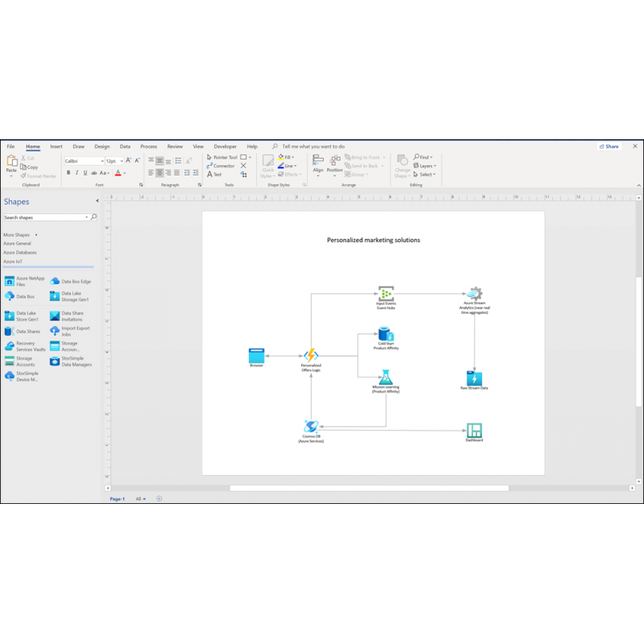
Task: Select the Dashboard shape on canvas
Action: [x=474, y=431]
